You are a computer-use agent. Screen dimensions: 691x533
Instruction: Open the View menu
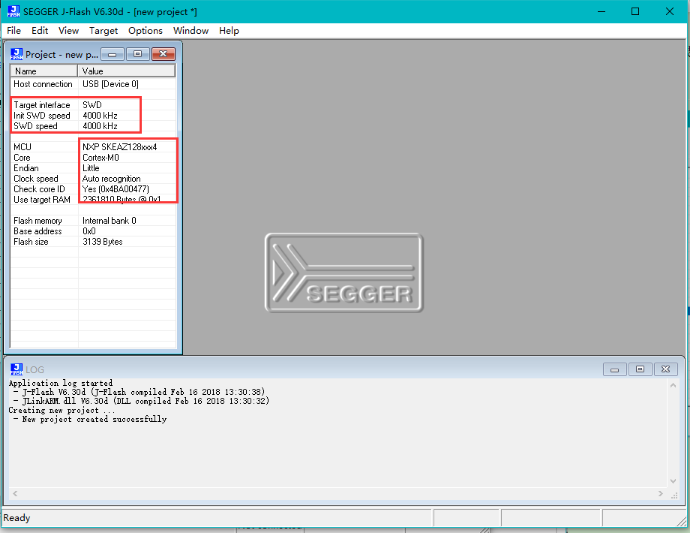point(68,30)
